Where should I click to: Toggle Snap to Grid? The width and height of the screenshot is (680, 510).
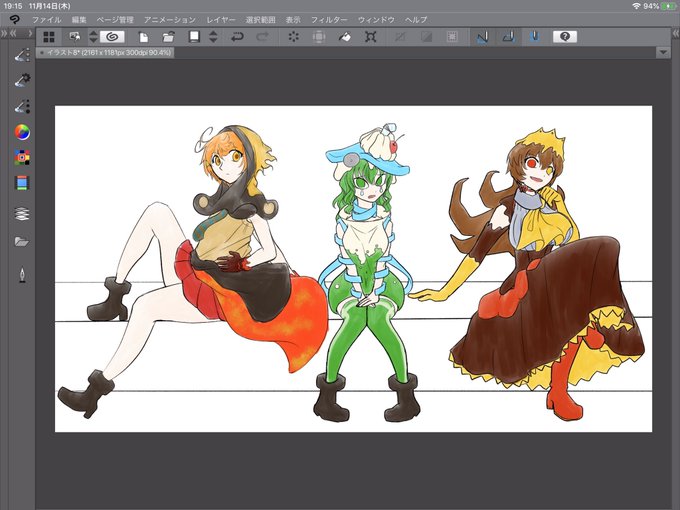click(534, 37)
